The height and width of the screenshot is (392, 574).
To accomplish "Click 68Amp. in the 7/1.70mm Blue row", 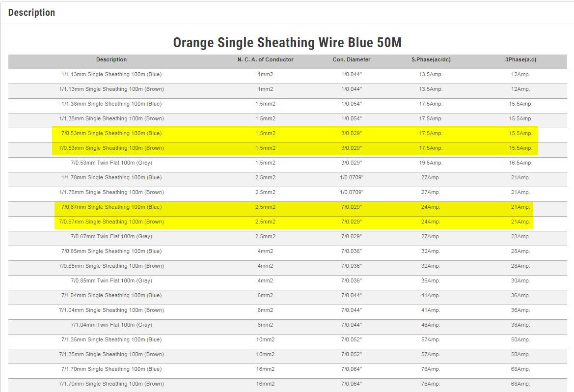I will [x=520, y=369].
